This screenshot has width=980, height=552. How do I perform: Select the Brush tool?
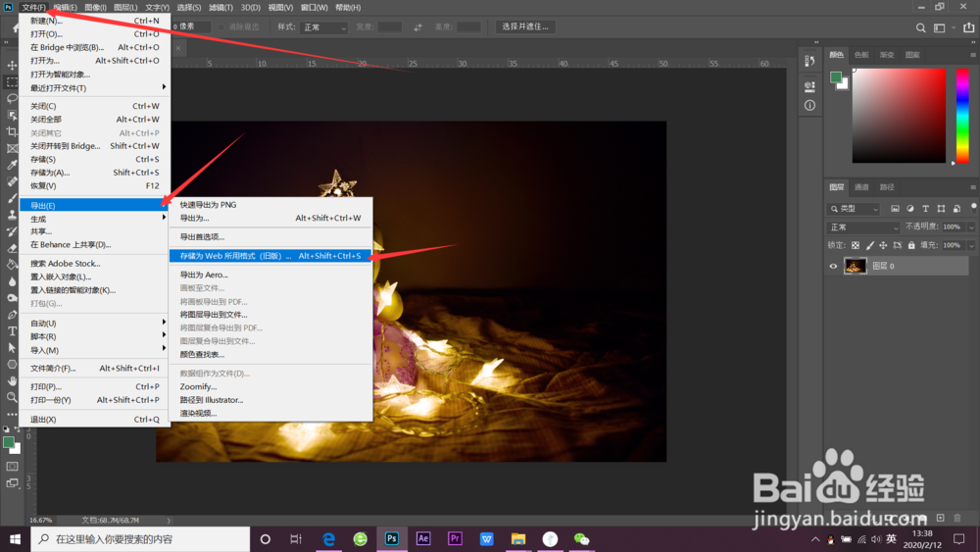tap(12, 197)
